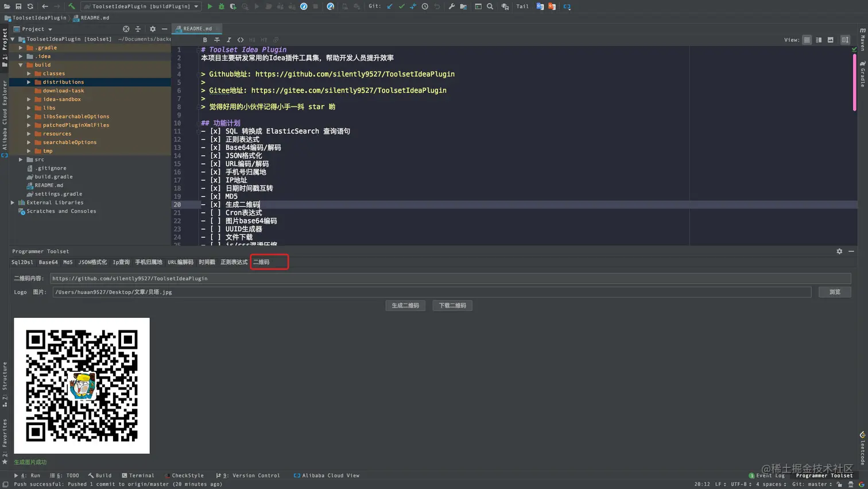Click Git Commit green checkmark icon
This screenshot has height=489, width=868.
tap(402, 6)
